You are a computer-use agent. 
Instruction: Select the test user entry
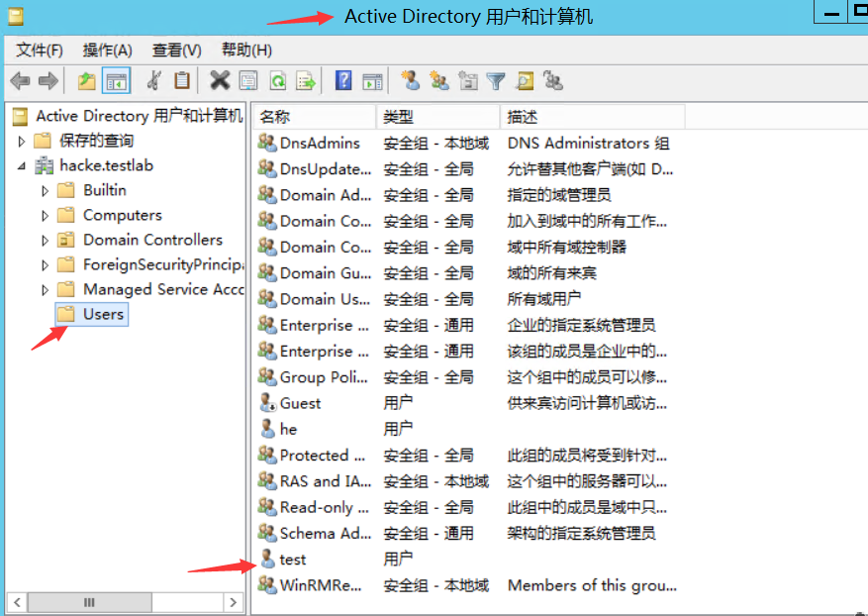point(293,559)
